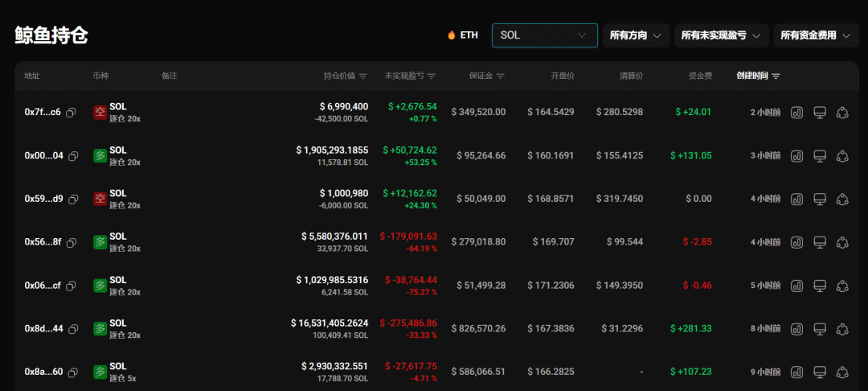Click share nodes icon in 0x06...cf row
Image resolution: width=868 pixels, height=391 pixels.
842,286
